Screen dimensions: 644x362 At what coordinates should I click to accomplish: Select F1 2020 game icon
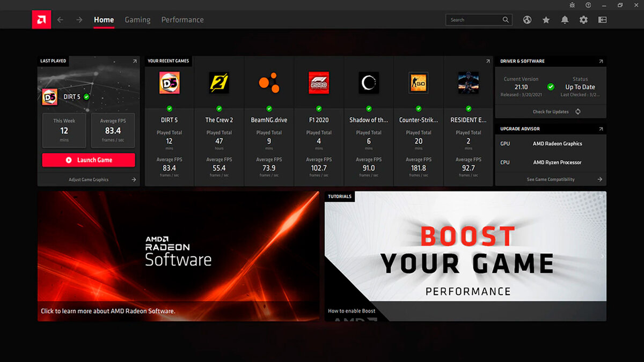click(319, 83)
